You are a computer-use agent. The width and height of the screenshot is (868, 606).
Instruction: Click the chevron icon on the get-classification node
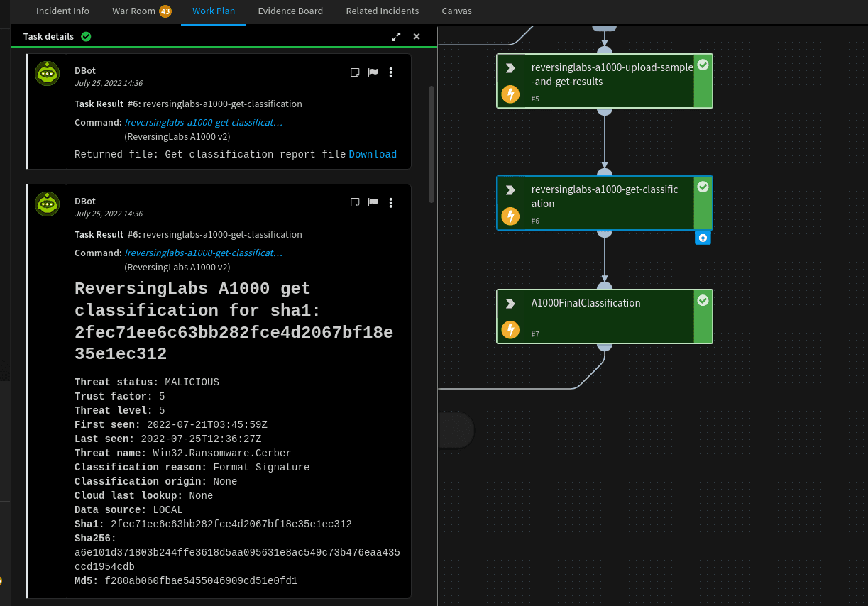click(510, 188)
